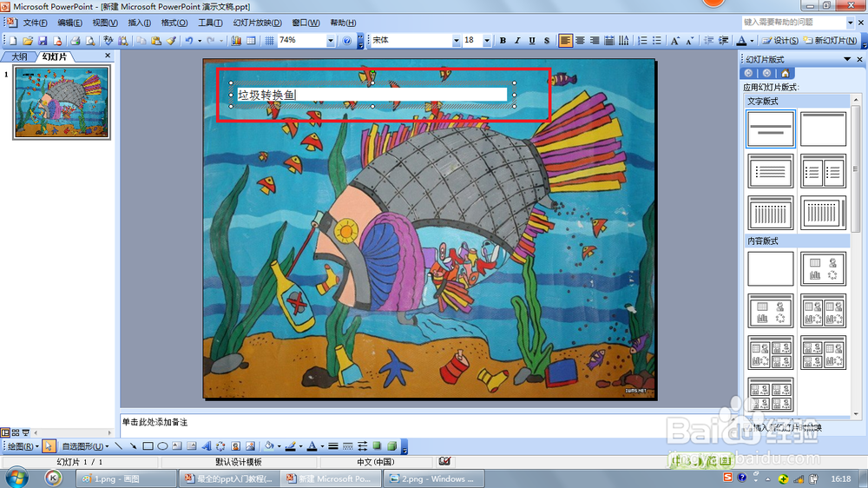Select the Oval shape tool
Viewport: 868px width, 488px height.
[x=162, y=446]
